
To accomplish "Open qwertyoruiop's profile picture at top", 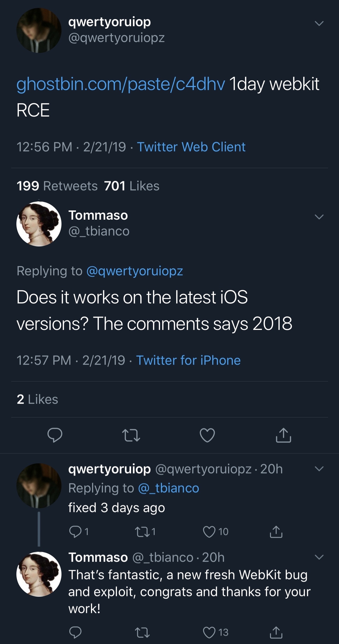I will pyautogui.click(x=39, y=30).
